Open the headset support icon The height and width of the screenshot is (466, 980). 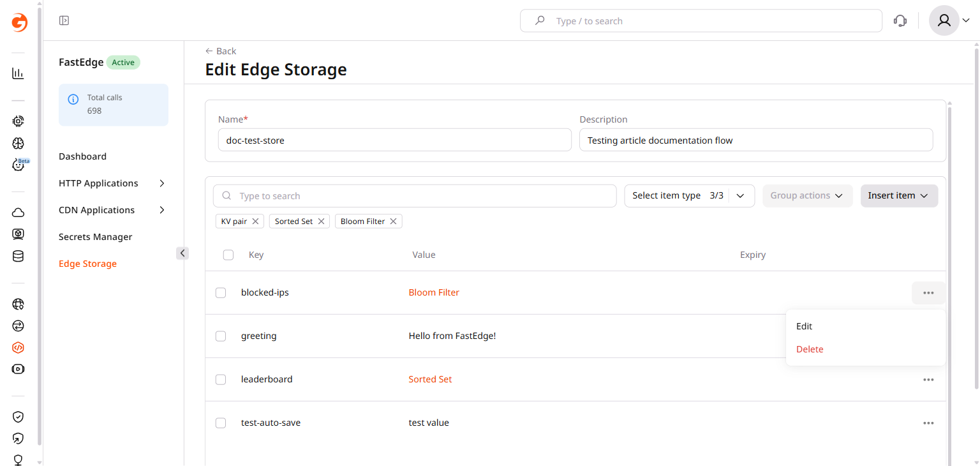pyautogui.click(x=900, y=20)
